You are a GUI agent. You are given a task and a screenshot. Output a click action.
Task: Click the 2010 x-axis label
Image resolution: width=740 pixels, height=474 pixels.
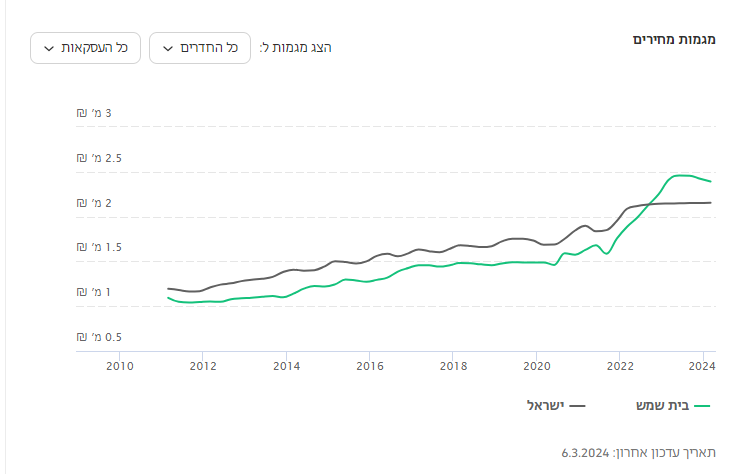119,366
